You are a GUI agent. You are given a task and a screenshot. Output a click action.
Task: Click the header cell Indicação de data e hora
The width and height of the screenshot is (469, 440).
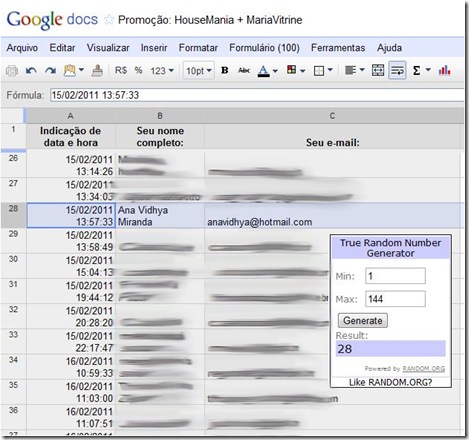[x=71, y=137]
